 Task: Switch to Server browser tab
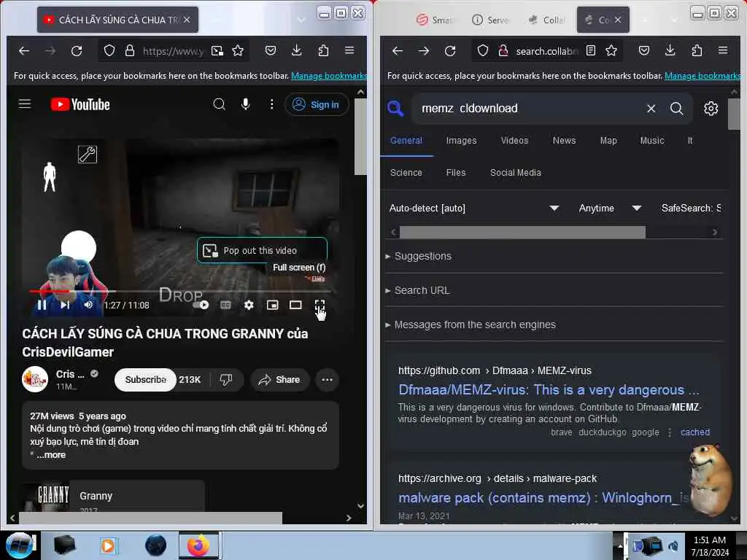click(491, 20)
